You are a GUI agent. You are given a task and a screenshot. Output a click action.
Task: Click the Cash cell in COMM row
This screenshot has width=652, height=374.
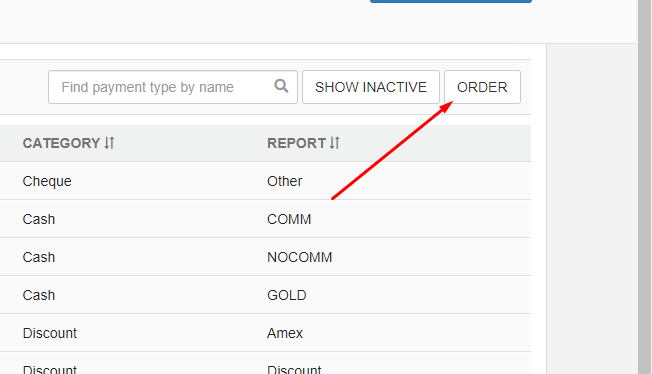39,219
